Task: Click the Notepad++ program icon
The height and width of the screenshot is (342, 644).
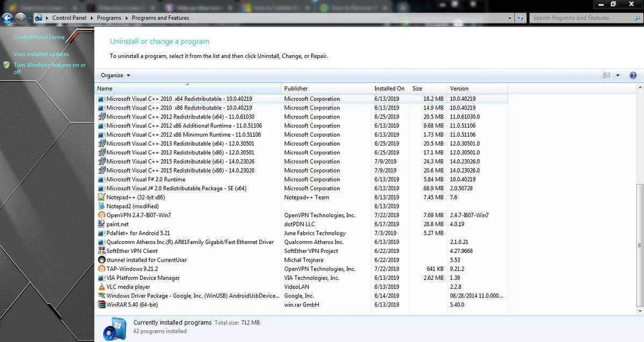Action: point(102,197)
